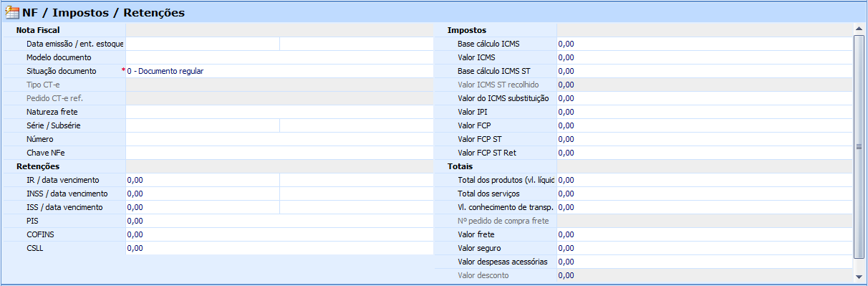868x286 pixels.
Task: Click the Valor FCP ST field
Action: click(705, 139)
